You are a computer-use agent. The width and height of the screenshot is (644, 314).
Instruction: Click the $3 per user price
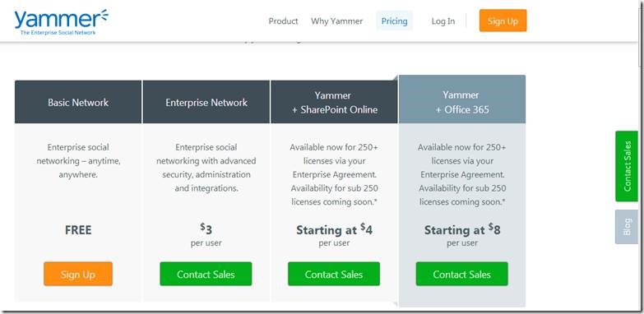206,235
